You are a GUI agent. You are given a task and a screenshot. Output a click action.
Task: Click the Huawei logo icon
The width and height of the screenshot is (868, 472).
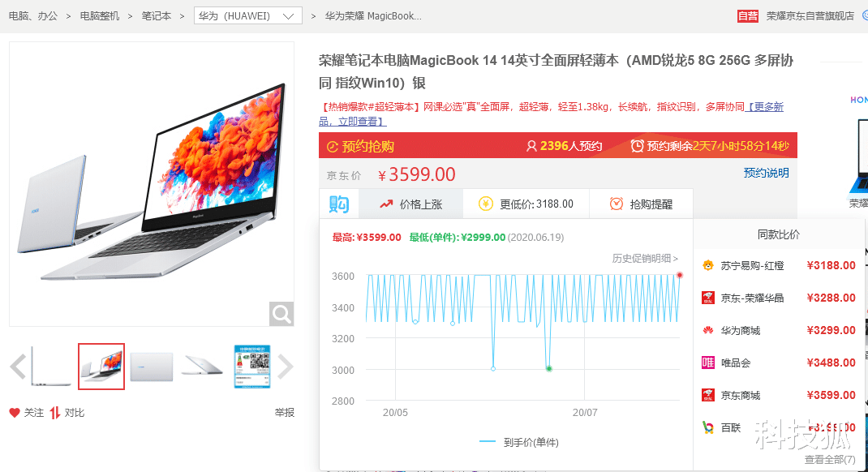pos(708,330)
